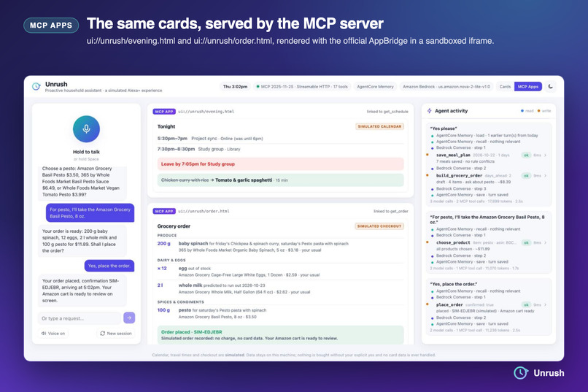Click the refresh icon in the New session button

[102, 333]
